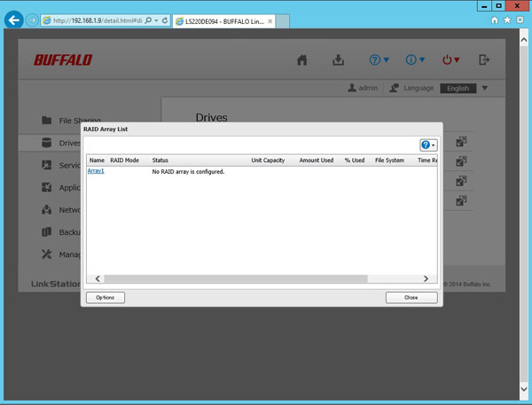Click the horizontal scrollbar right arrow
Image resolution: width=532 pixels, height=405 pixels.
432,278
